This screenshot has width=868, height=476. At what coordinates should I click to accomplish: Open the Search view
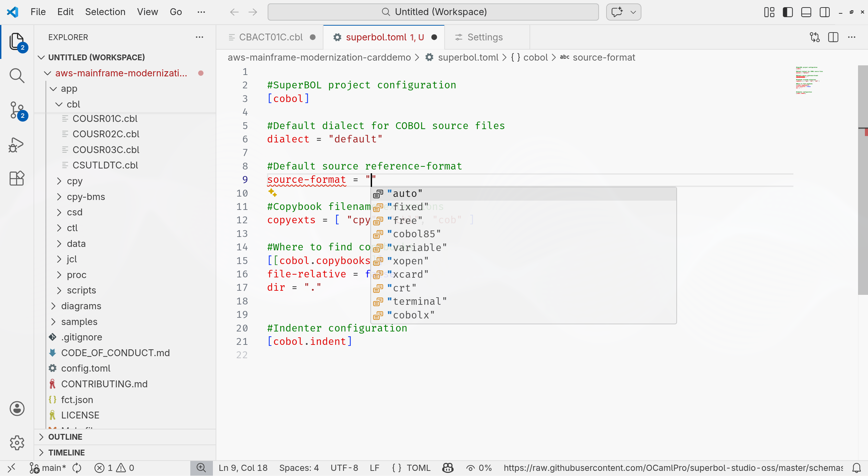pos(17,75)
